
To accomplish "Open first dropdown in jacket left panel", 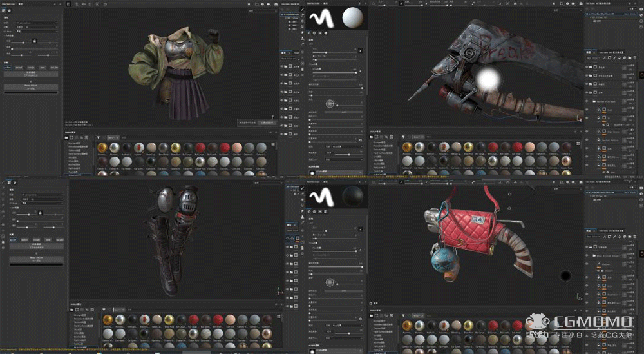I will tap(36, 23).
